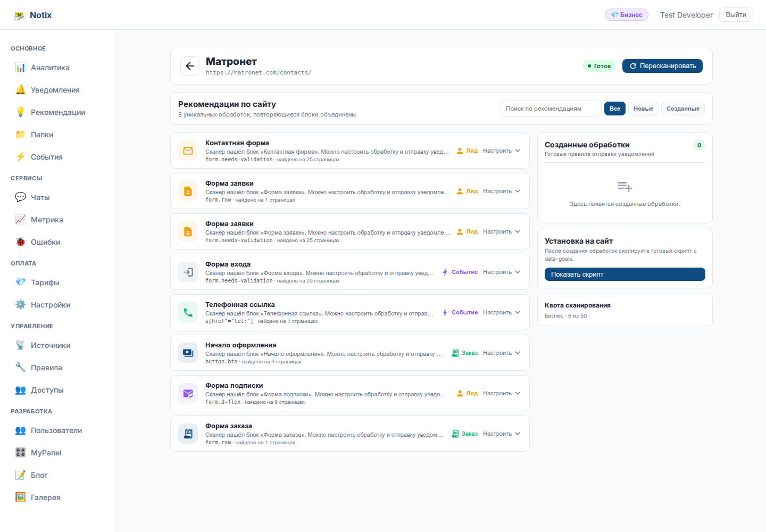The width and height of the screenshot is (766, 532).
Task: Click the Бизнес plan badge
Action: [627, 15]
